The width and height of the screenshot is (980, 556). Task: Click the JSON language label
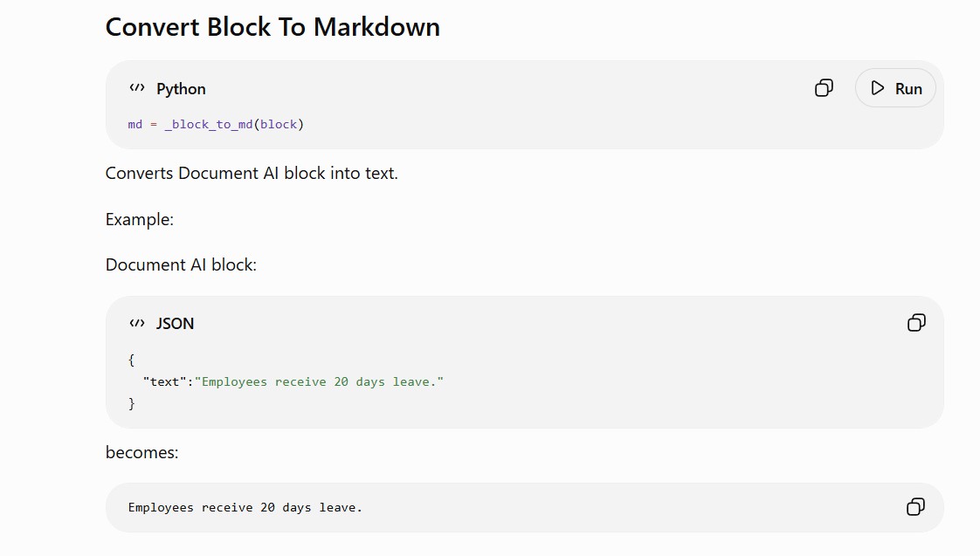click(x=175, y=324)
